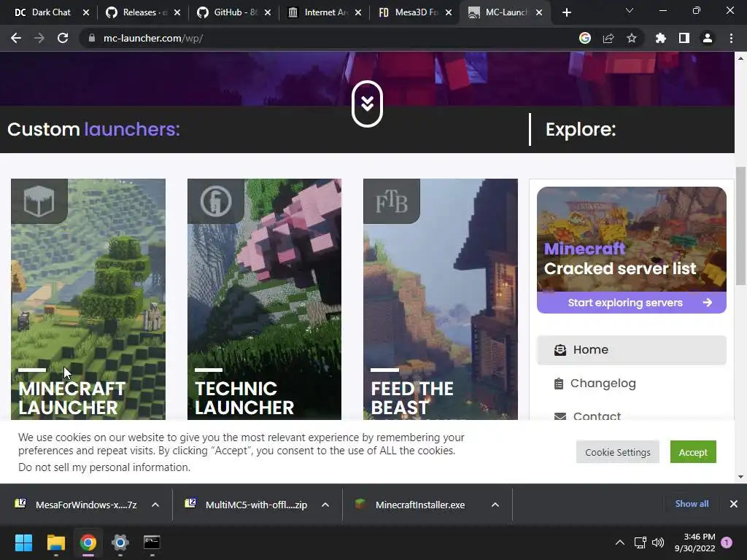
Task: Expand MesaForWindows download options
Action: pyautogui.click(x=155, y=505)
